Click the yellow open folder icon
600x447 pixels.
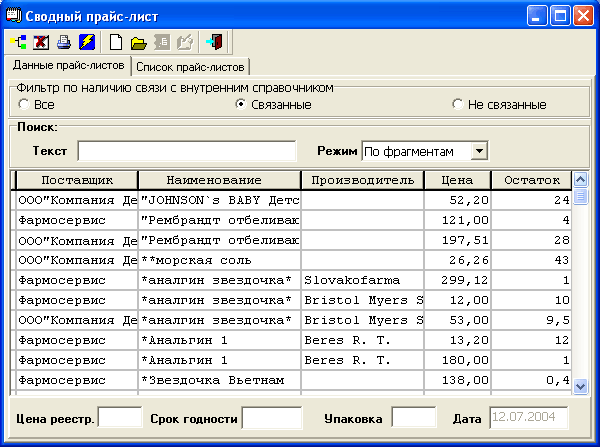[139, 42]
